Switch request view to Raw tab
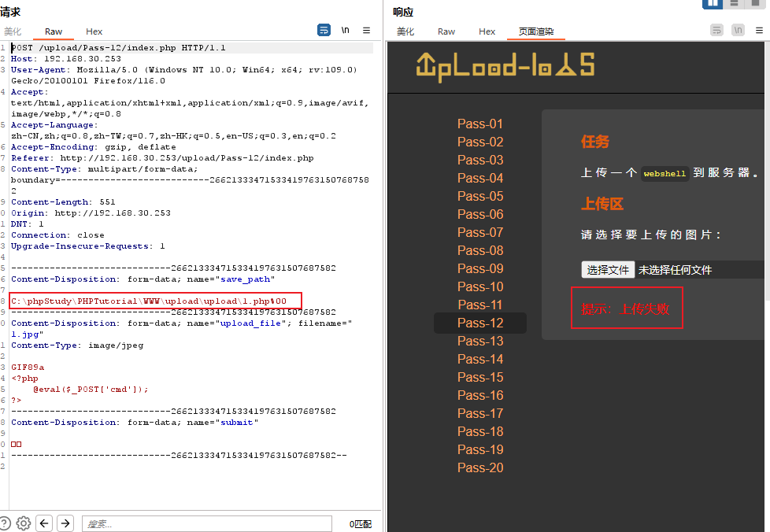770x532 pixels. tap(54, 31)
